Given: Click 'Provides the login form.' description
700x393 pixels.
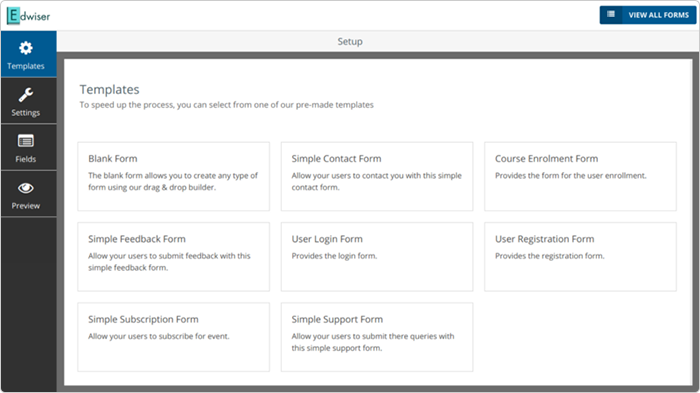Looking at the screenshot, I should pyautogui.click(x=334, y=256).
